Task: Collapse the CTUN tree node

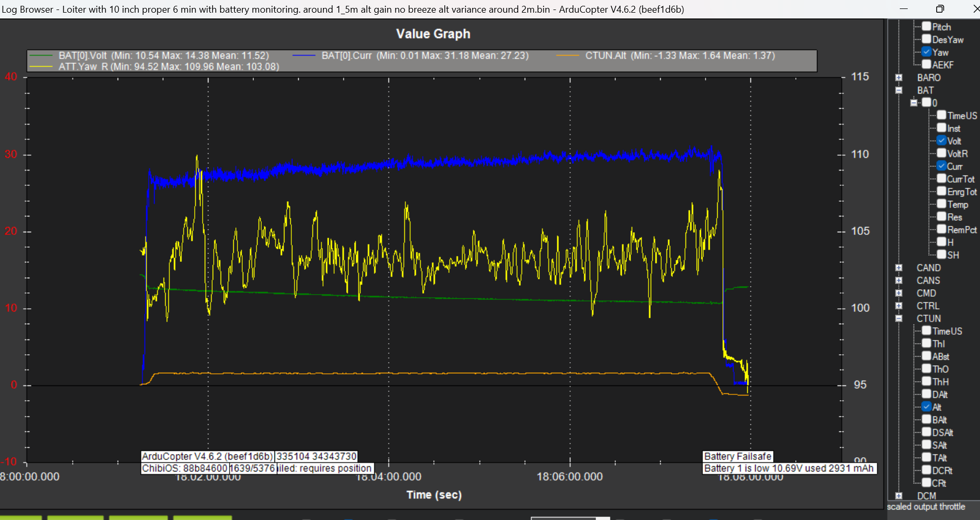Action: [x=899, y=318]
